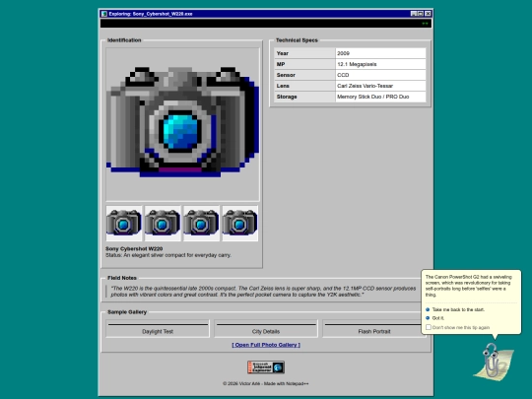This screenshot has height=399, width=532.
Task: Select the fourth camera thumbnail
Action: click(239, 224)
